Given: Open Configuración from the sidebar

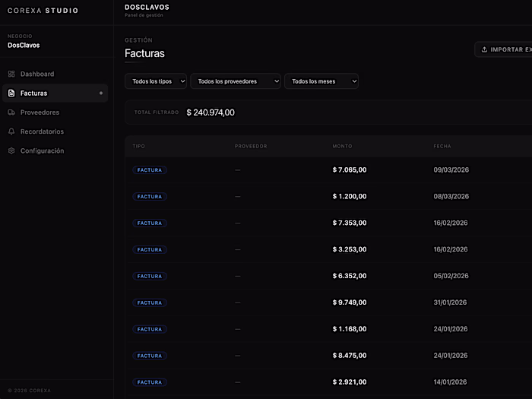Looking at the screenshot, I should 42,150.
